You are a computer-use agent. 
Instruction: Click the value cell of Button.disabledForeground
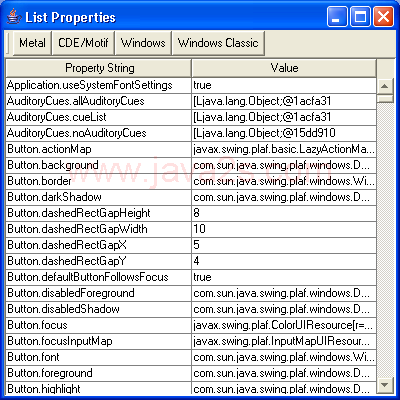284,293
